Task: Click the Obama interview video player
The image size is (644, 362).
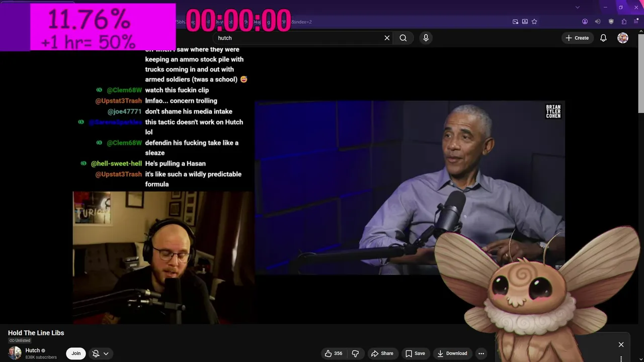Action: tap(410, 187)
